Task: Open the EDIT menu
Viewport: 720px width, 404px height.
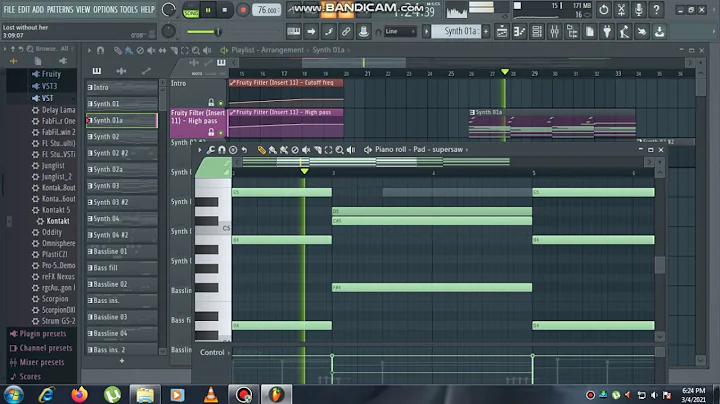Action: (24, 9)
